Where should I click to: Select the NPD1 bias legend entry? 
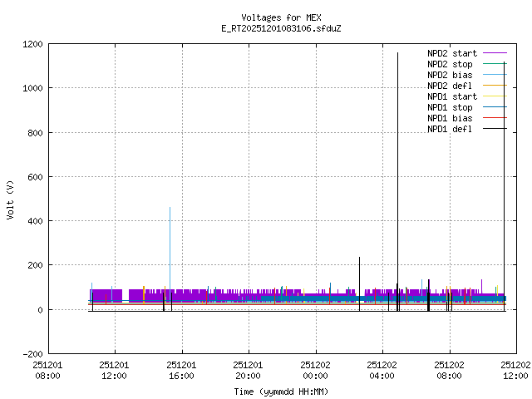450,118
